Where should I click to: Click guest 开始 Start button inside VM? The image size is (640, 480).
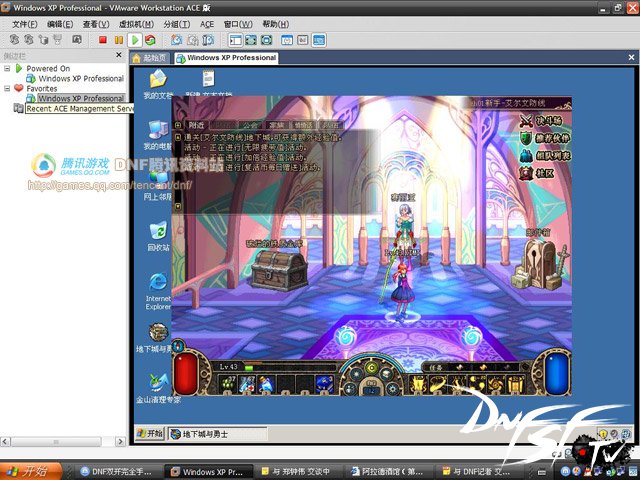[x=150, y=433]
